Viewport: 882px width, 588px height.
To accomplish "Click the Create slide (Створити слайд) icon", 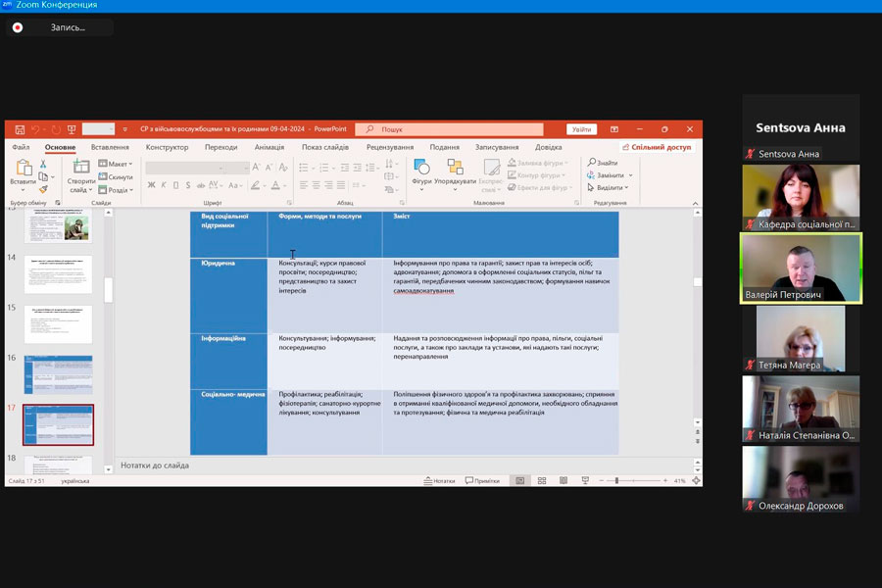I will click(x=80, y=171).
